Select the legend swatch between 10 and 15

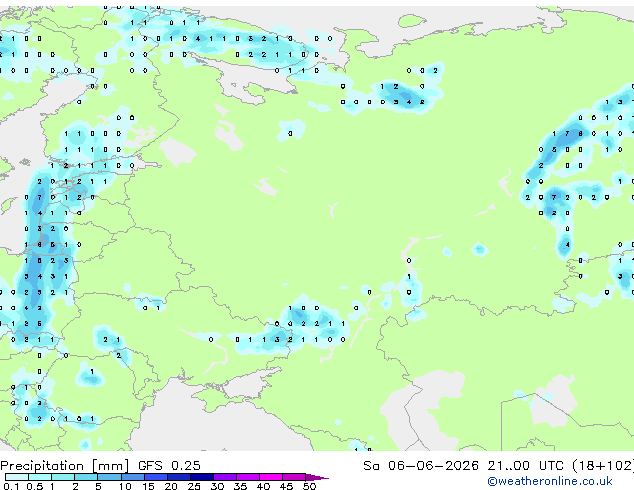132,477
